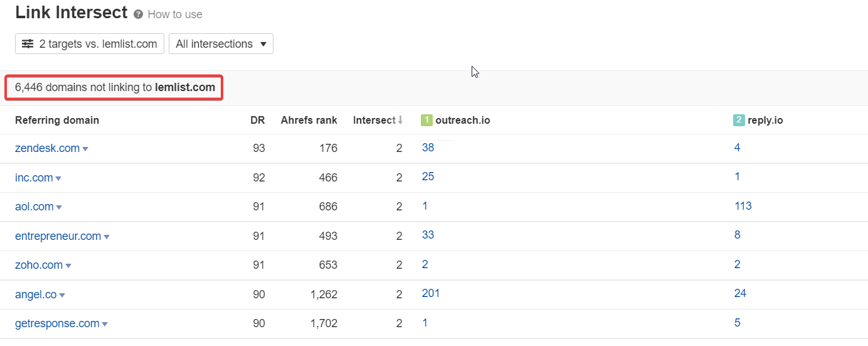Click the reply.io column header
Viewport: 868px width, 346px height.
pos(765,120)
